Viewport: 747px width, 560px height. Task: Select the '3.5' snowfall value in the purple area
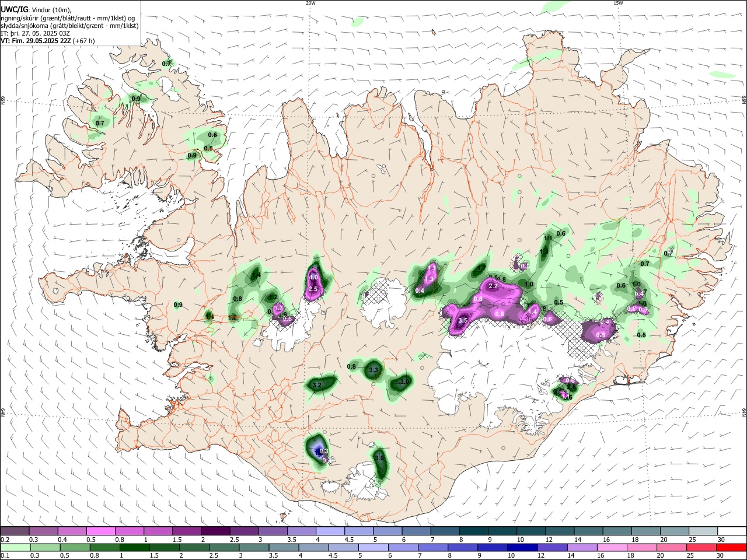click(x=463, y=321)
